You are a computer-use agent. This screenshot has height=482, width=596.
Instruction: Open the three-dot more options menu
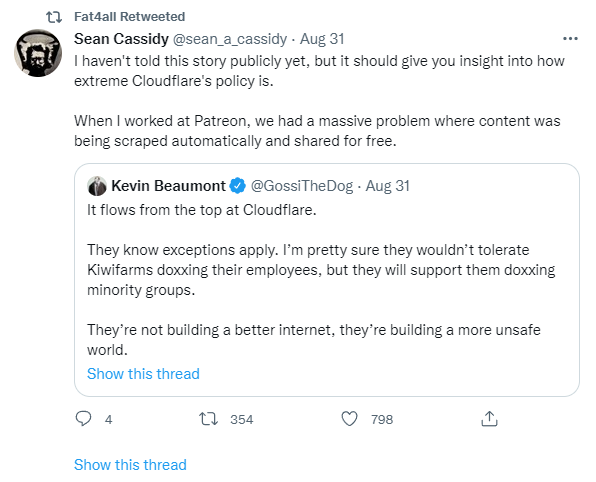[570, 38]
